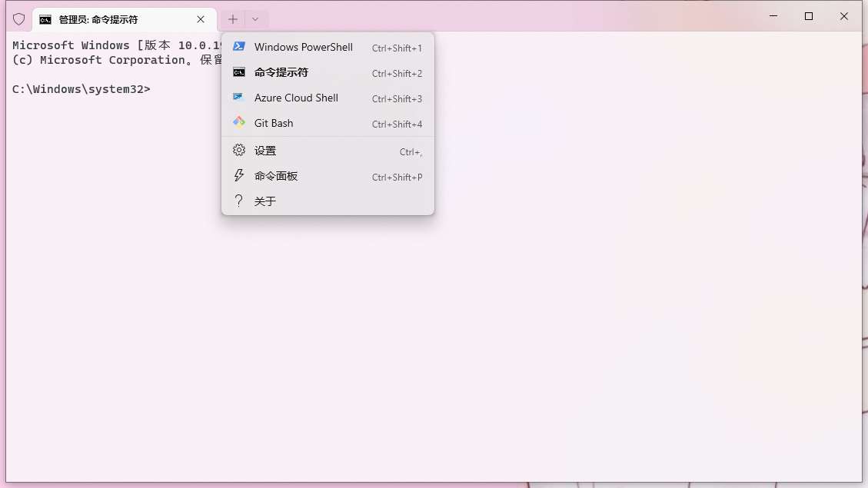Select the 管理员: 命令提示符 tab
This screenshot has height=488, width=868.
pos(115,19)
